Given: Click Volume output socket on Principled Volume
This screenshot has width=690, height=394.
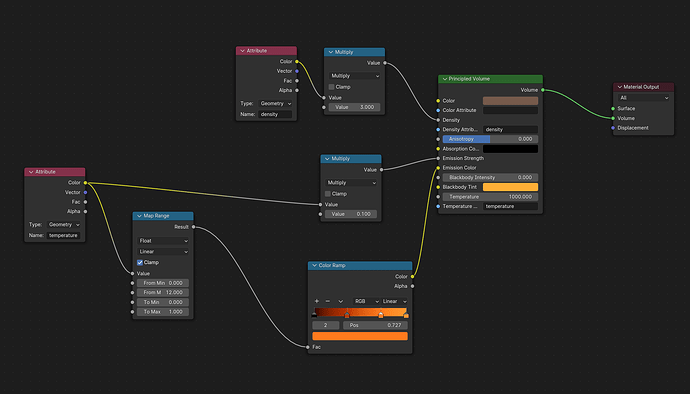Looking at the screenshot, I should click(543, 90).
